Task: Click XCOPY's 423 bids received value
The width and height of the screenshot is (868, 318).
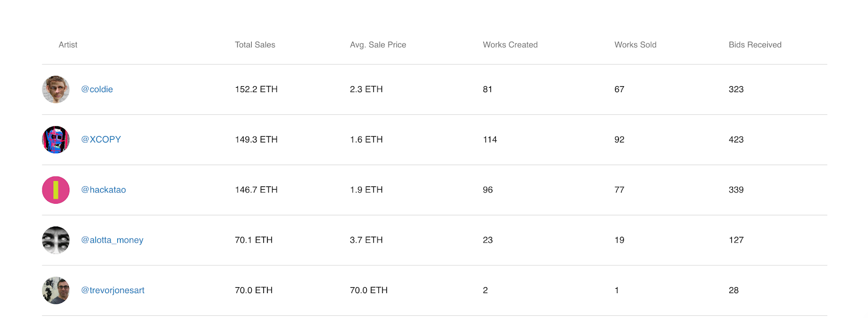Action: point(736,140)
